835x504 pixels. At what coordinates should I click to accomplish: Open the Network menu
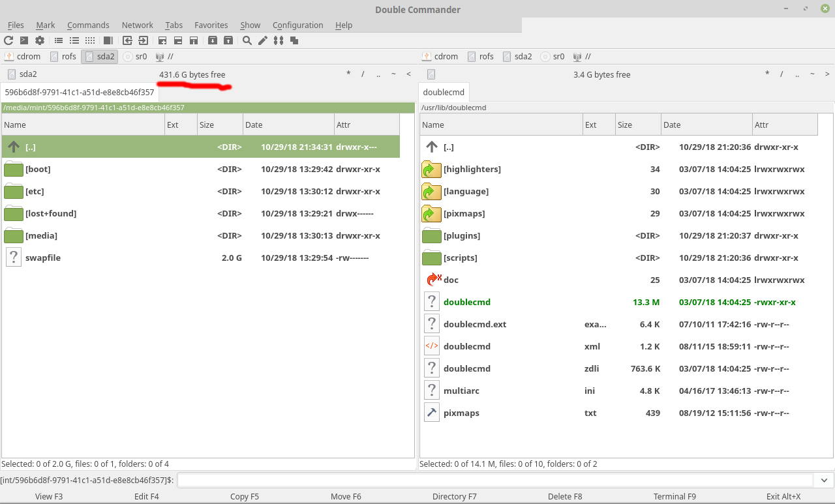point(138,25)
